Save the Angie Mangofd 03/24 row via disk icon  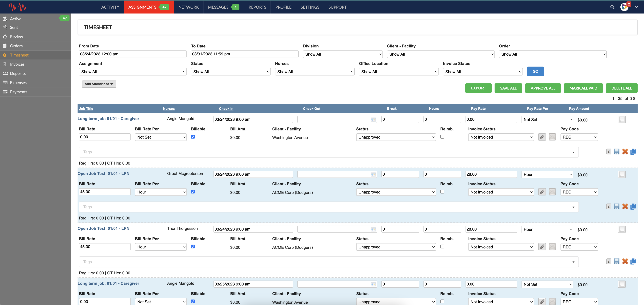pos(616,151)
